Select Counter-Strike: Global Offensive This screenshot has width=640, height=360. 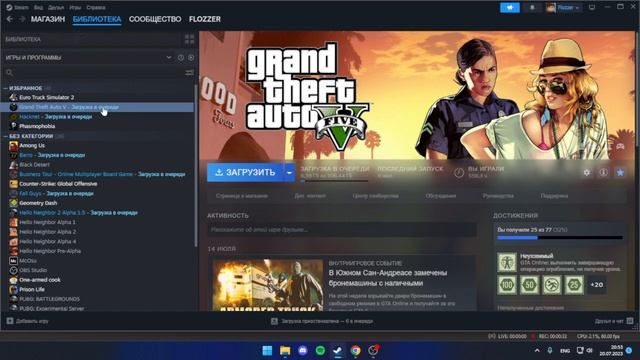click(58, 184)
